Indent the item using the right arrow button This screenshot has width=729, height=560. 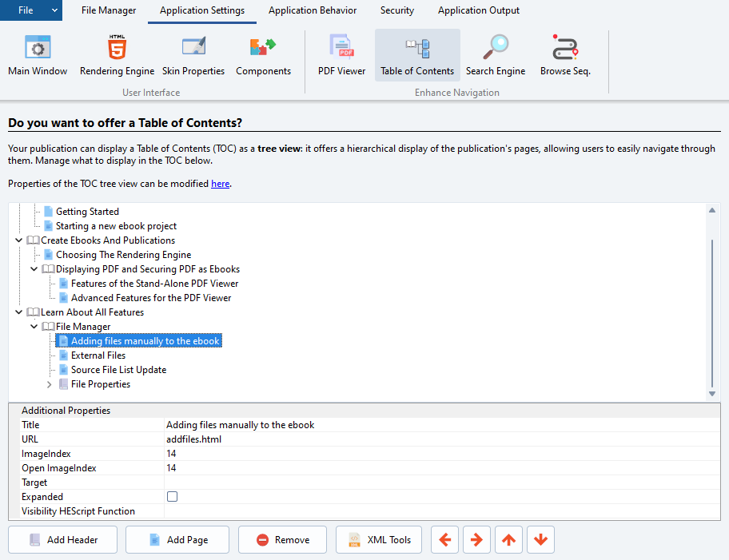[476, 540]
